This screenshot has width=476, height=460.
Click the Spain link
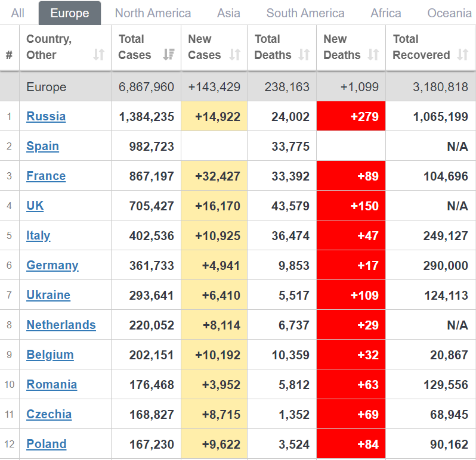(42, 146)
